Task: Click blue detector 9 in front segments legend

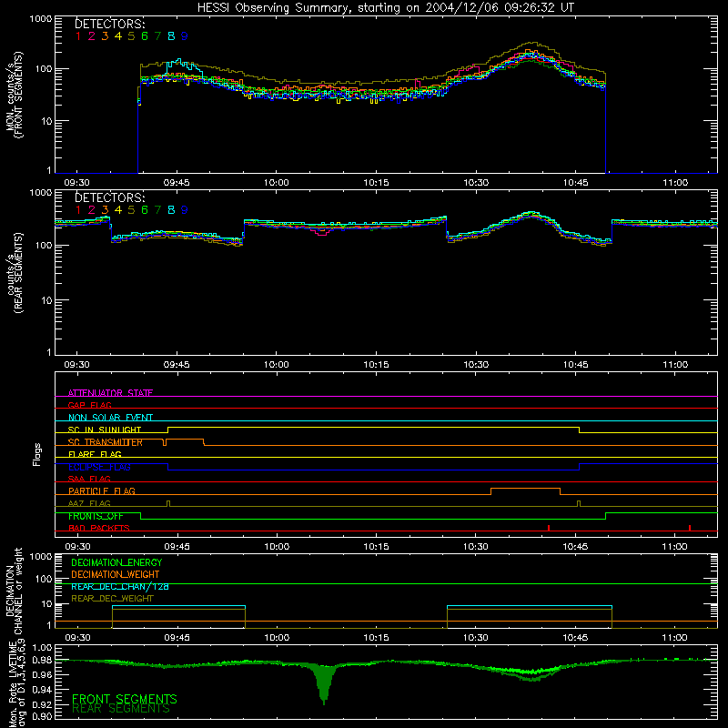Action: (x=185, y=36)
